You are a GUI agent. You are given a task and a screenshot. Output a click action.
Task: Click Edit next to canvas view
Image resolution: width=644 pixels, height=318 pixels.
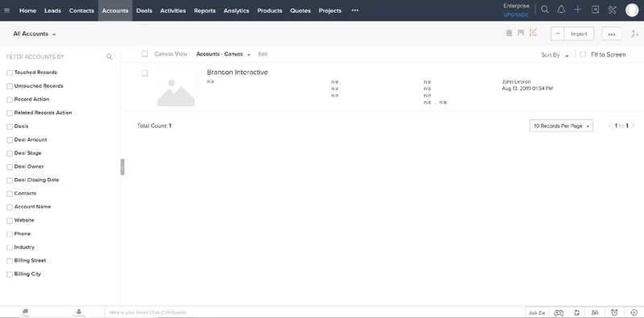coord(263,54)
